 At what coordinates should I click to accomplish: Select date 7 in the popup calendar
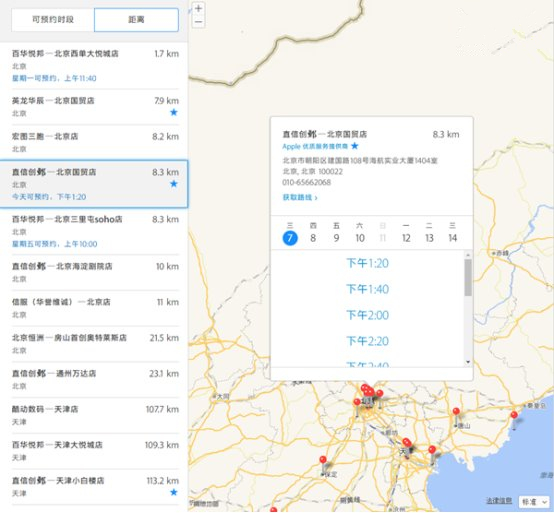(290, 238)
